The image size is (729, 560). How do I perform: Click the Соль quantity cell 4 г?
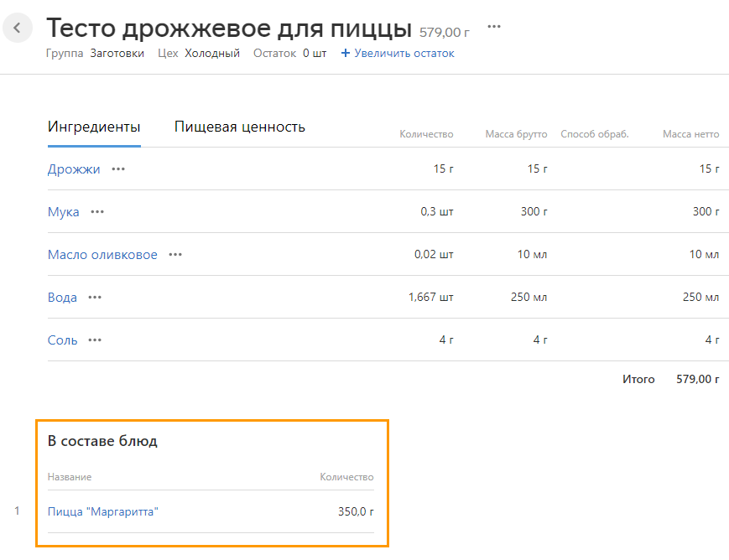(446, 340)
